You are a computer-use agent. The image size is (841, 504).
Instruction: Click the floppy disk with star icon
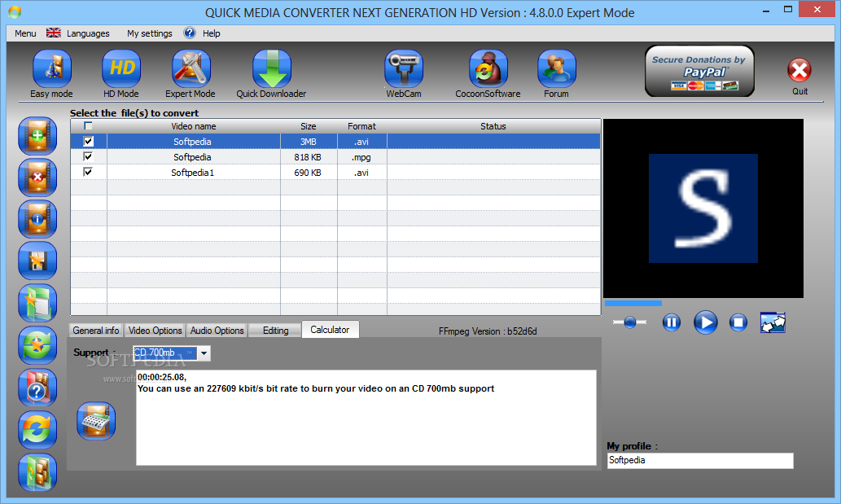37,261
